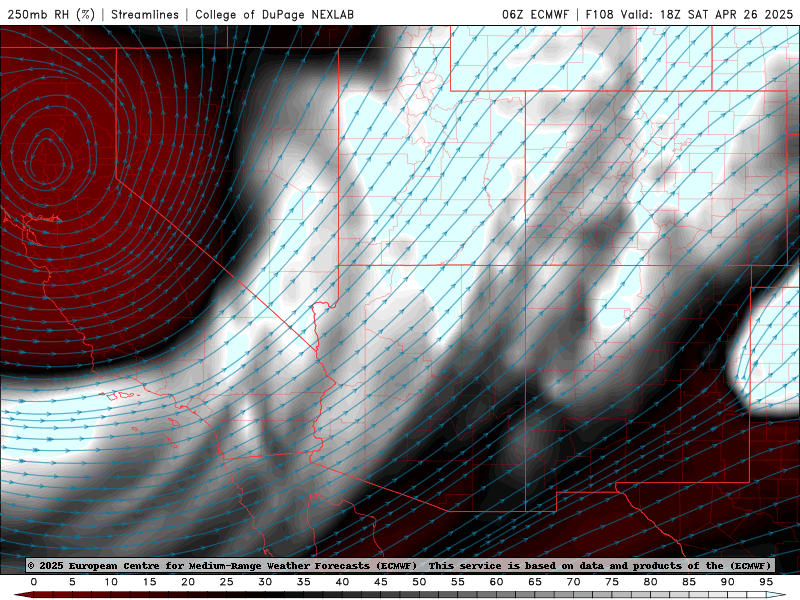This screenshot has width=800, height=600.
Task: Click the "25" scale label
Action: 227,582
